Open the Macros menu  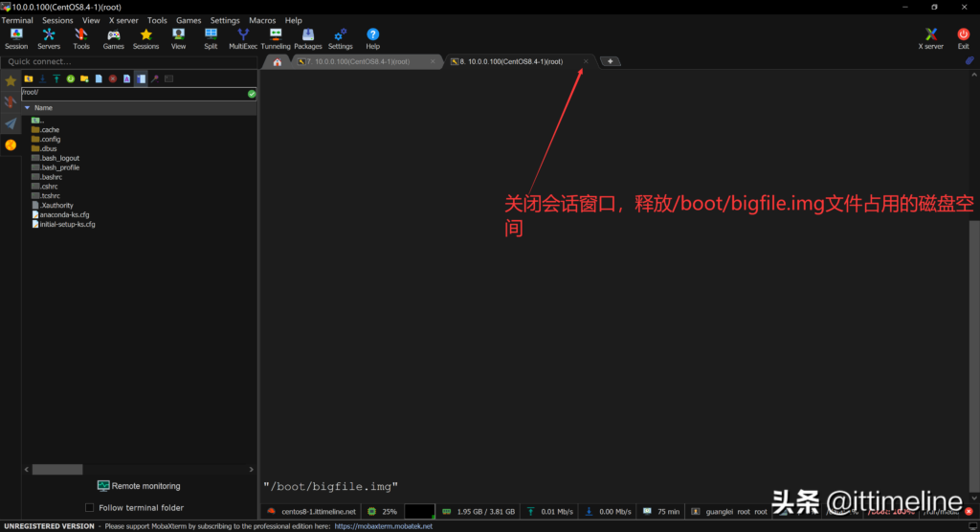[x=262, y=20]
